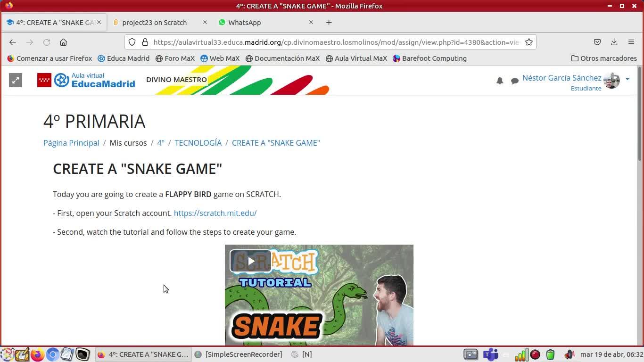Click the green battery tray icon

[550, 354]
